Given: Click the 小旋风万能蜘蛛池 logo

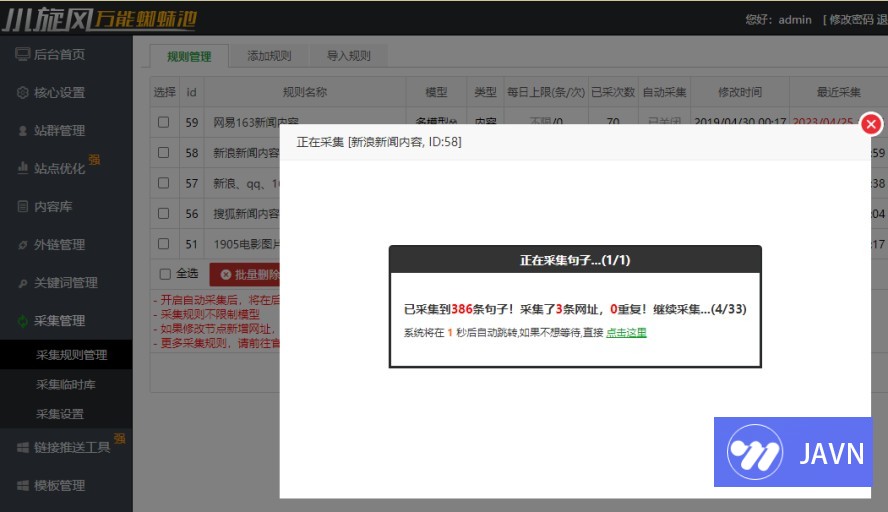Looking at the screenshot, I should click(99, 19).
